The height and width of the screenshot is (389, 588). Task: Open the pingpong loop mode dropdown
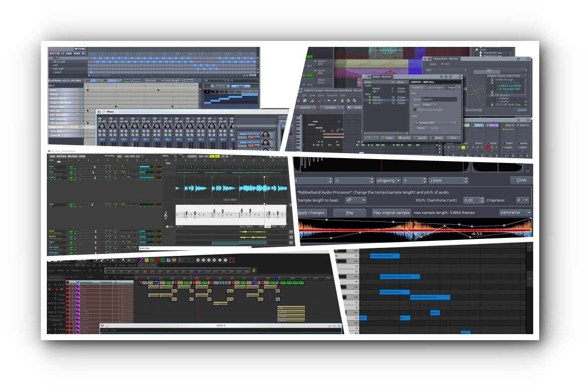[x=399, y=180]
